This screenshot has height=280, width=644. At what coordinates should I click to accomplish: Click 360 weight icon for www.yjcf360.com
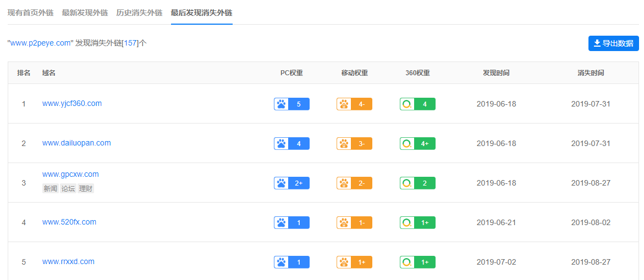click(407, 104)
